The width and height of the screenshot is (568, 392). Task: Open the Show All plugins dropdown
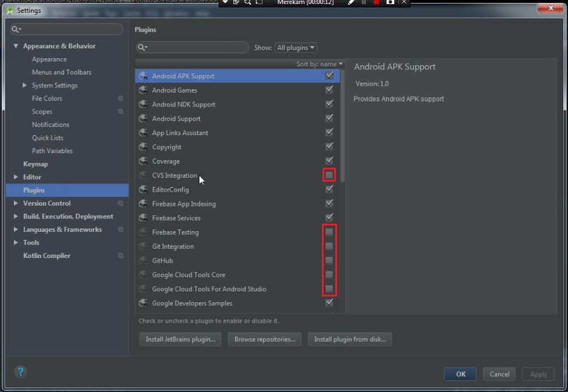click(x=296, y=47)
